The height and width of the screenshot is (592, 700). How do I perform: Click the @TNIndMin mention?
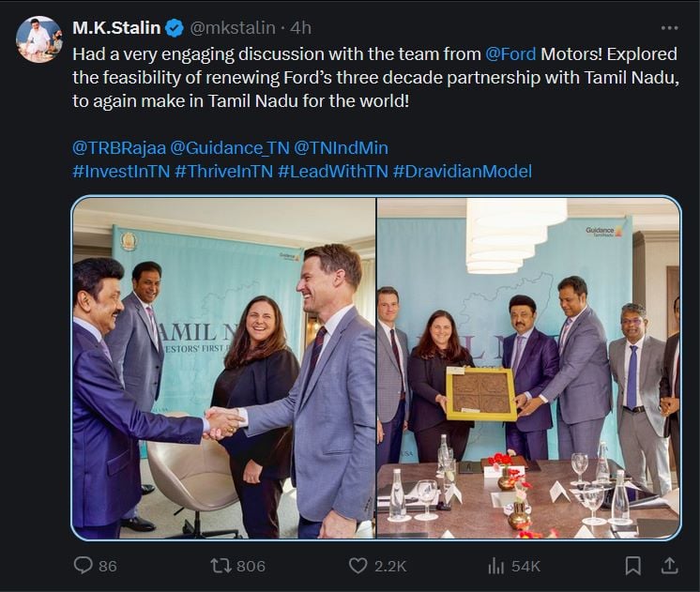click(x=341, y=147)
